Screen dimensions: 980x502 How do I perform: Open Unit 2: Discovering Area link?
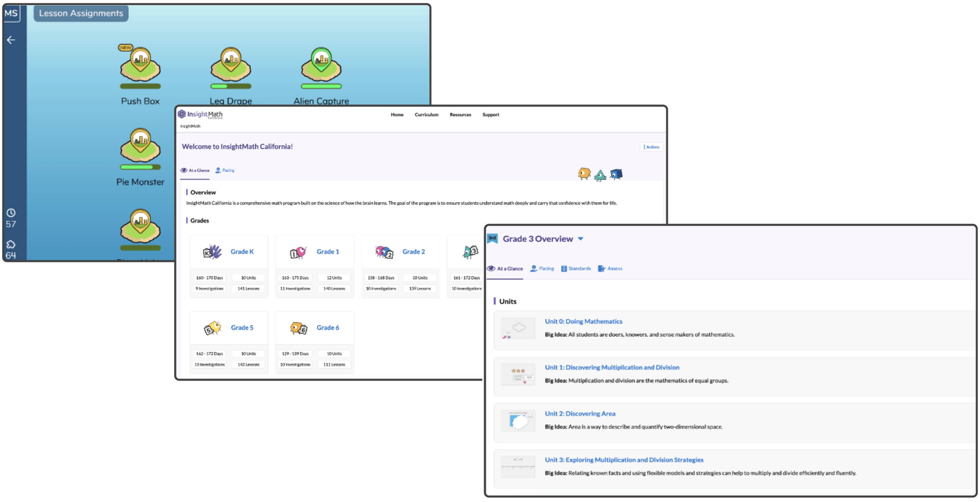[x=580, y=414]
